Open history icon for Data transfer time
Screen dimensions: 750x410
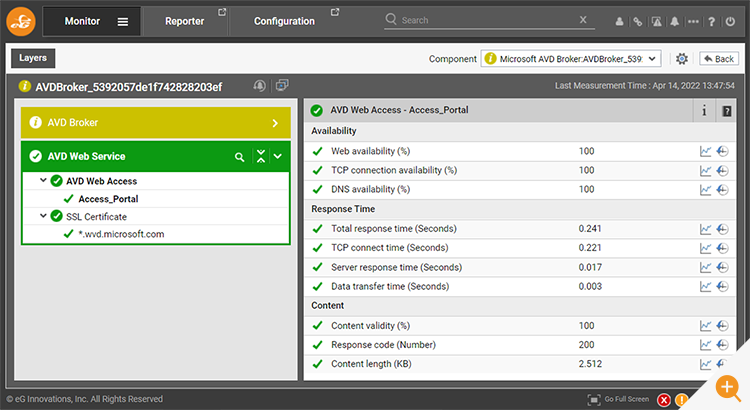coord(722,287)
